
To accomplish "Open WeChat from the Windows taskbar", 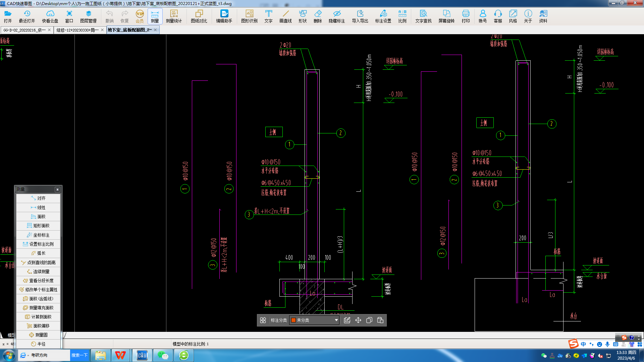I will [x=163, y=355].
